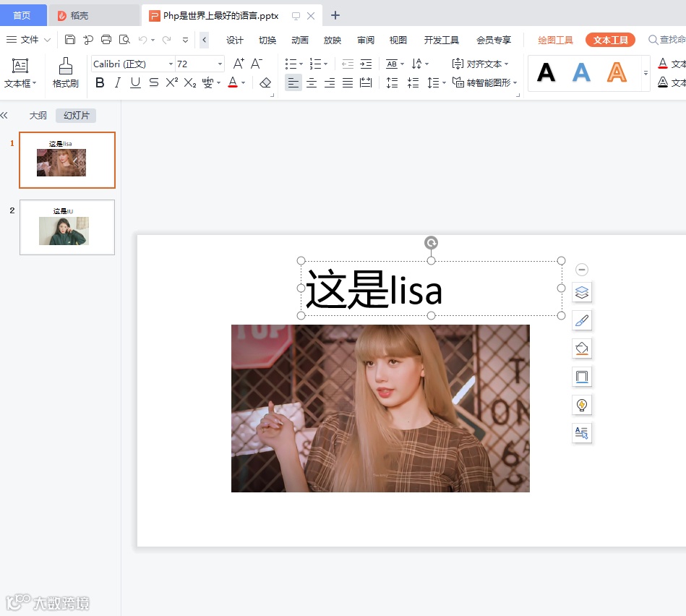The image size is (686, 616).
Task: Switch to the 绘图工具 tab
Action: click(555, 40)
